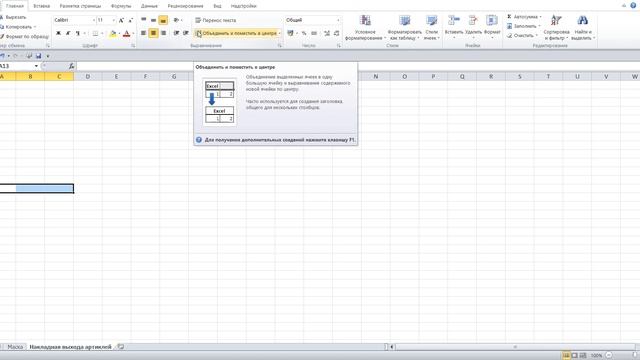The image size is (640, 360).
Task: Switch to the Главная ribbon tab
Action: [x=15, y=6]
